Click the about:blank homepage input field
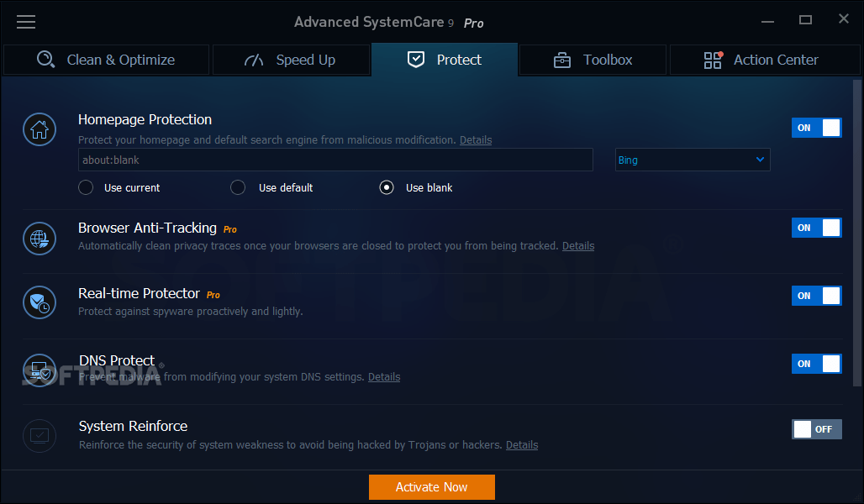This screenshot has width=864, height=504. coord(335,160)
